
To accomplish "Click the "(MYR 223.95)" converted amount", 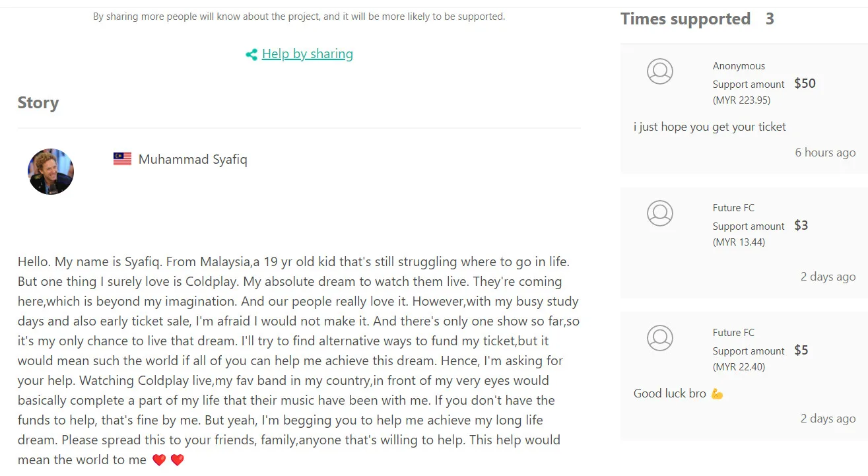I will coord(741,100).
